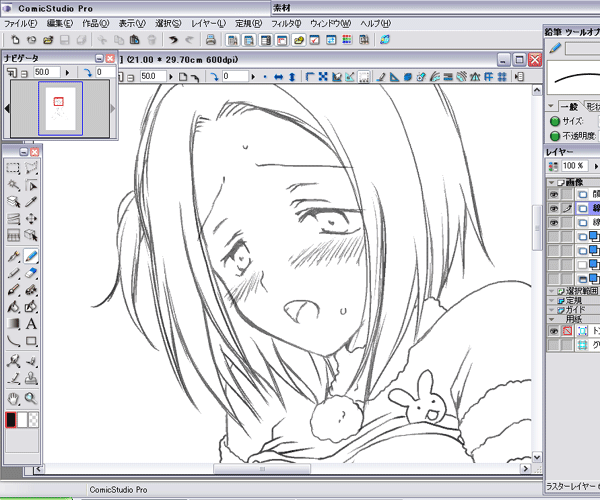This screenshot has height=500, width=600.
Task: Open the canvas rotation angle arrow
Action: tap(253, 77)
